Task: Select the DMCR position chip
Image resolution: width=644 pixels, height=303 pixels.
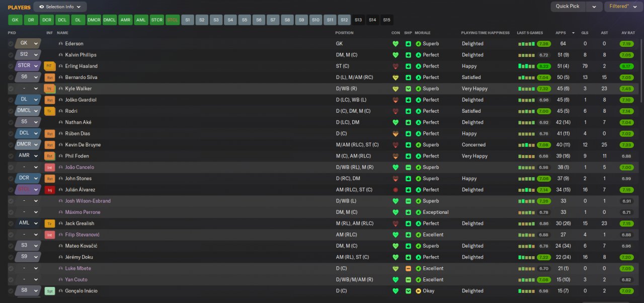Action: (94, 20)
